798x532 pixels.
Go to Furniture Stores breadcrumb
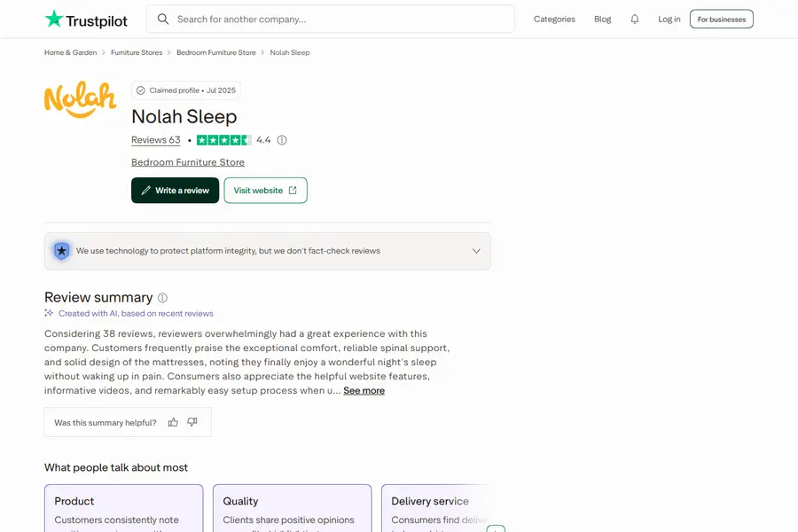pos(137,52)
